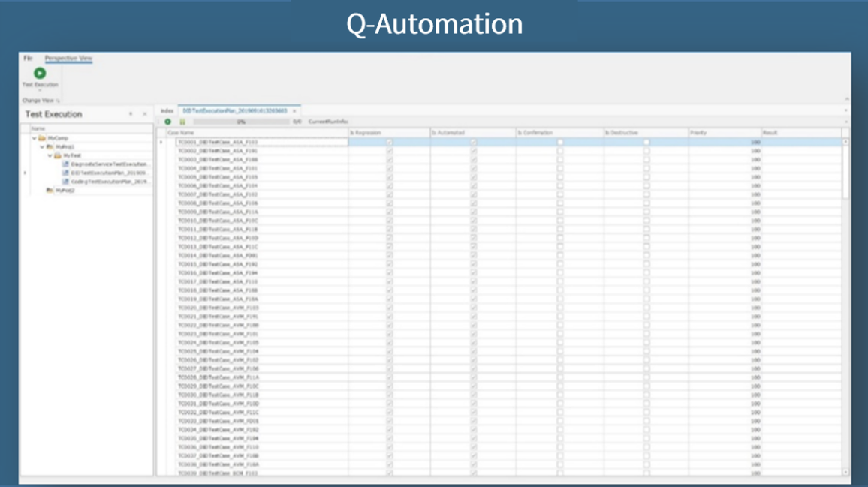Screen dimensions: 868x487
Task: Click the DiagnosticServiceTestExecution plan file icon
Action: 65,164
